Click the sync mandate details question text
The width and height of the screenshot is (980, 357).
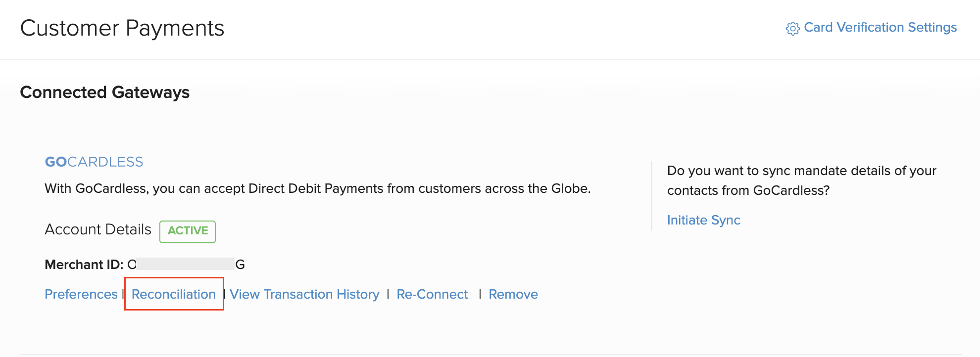[x=801, y=180]
